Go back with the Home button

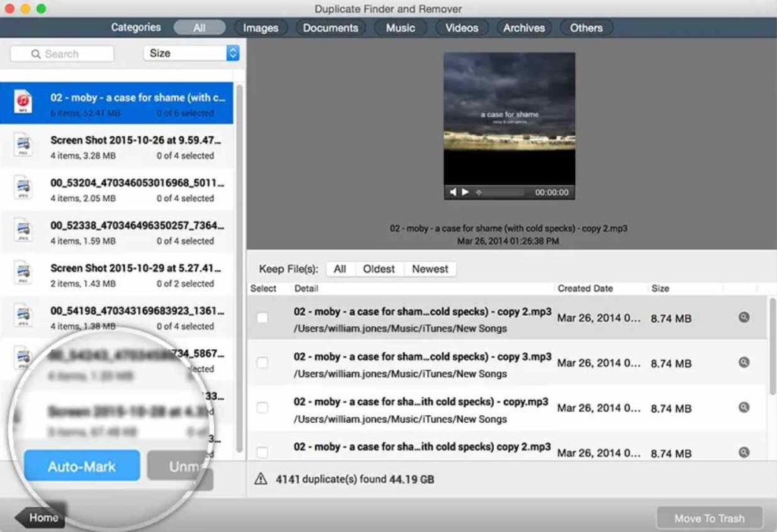pos(41,518)
